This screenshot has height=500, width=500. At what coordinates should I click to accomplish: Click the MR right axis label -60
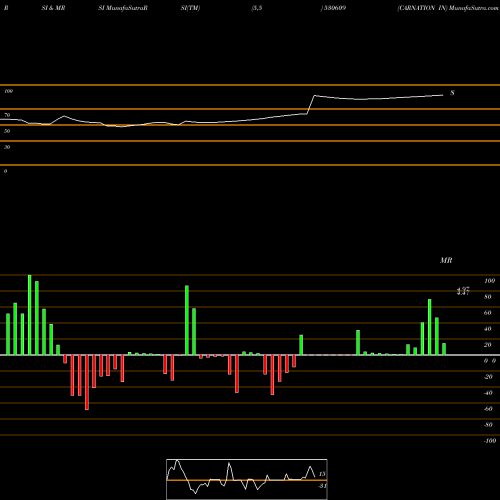pos(488,409)
